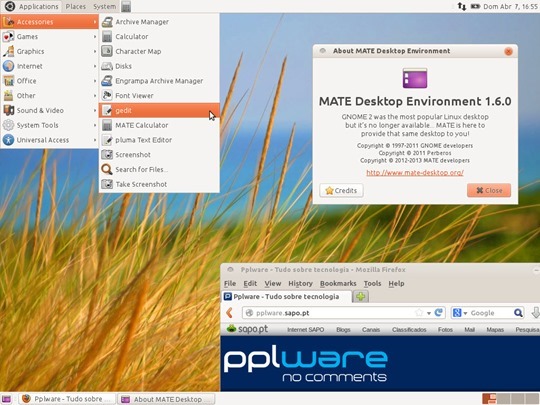Click the calculator launcher in the top panel

[x=126, y=7]
